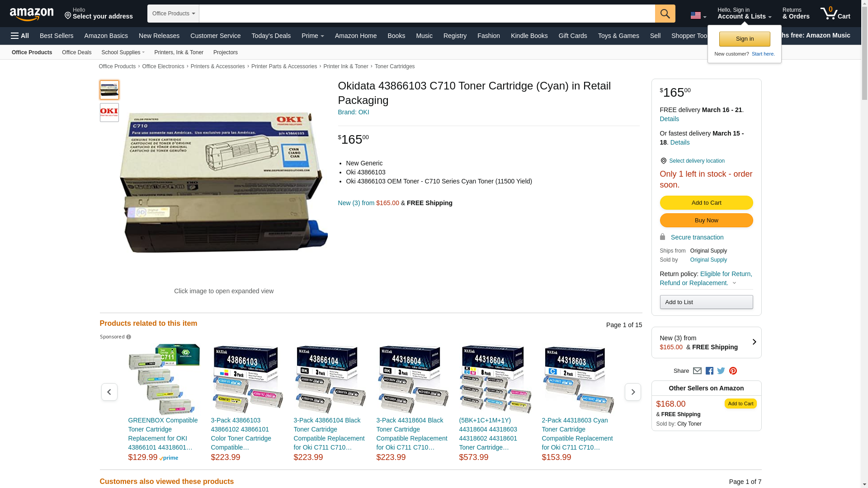
Task: Share product via email icon
Action: [697, 371]
